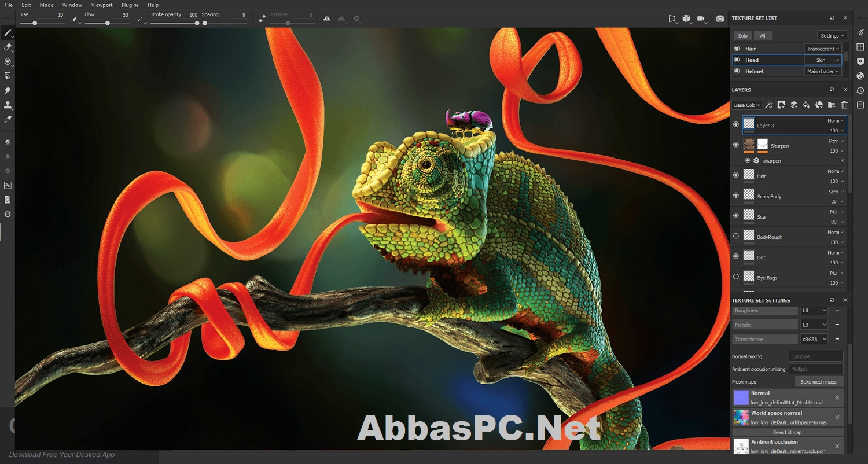This screenshot has height=464, width=868.
Task: Show the Eye Bags layer
Action: [736, 277]
